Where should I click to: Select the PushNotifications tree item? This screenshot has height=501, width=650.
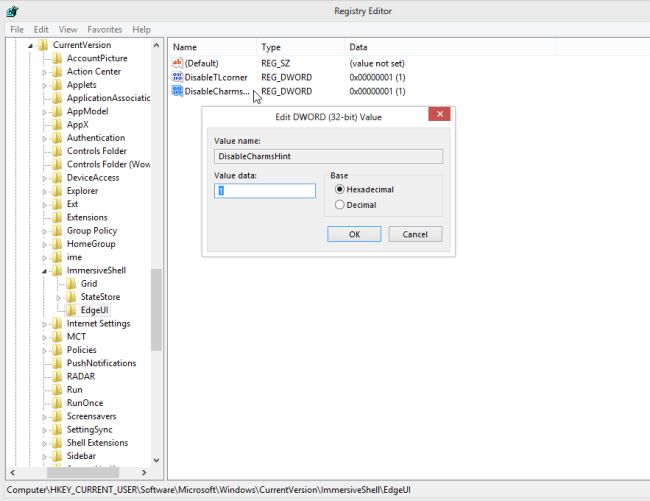(x=102, y=363)
